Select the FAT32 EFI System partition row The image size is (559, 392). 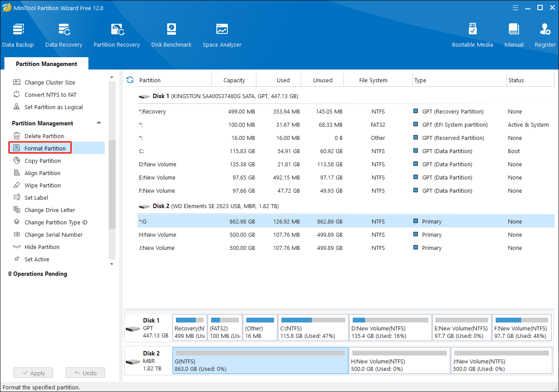(346, 125)
